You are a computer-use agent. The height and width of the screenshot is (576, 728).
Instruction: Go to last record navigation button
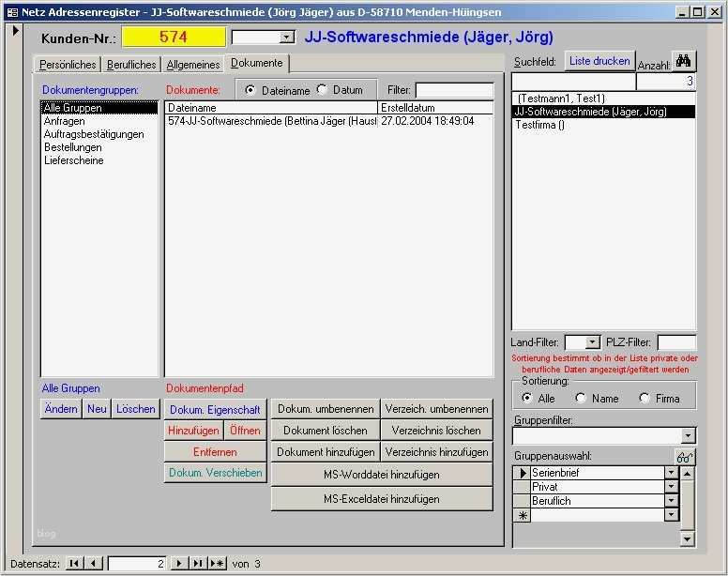tap(198, 564)
